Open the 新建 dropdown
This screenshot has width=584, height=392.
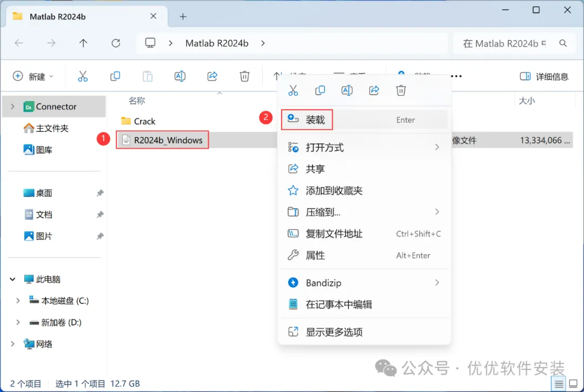tap(33, 76)
